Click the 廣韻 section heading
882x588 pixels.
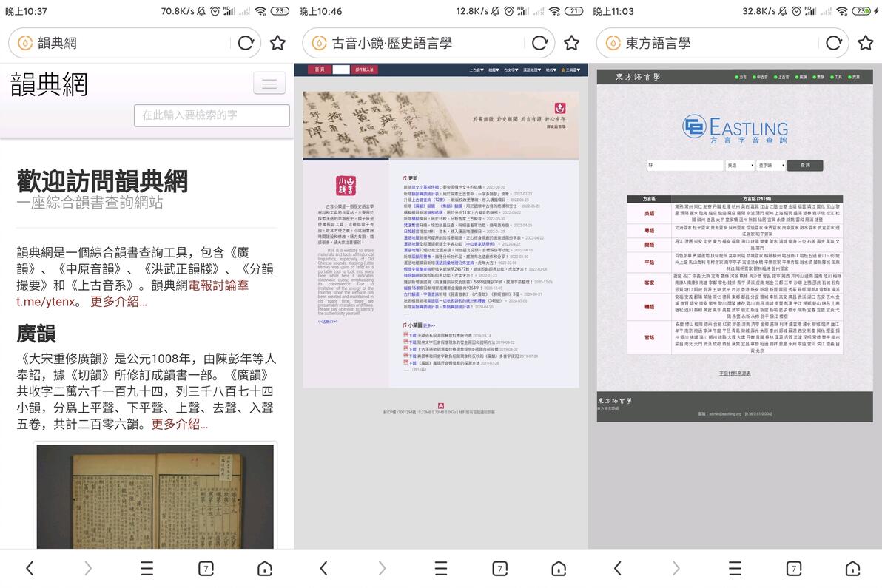(36, 334)
